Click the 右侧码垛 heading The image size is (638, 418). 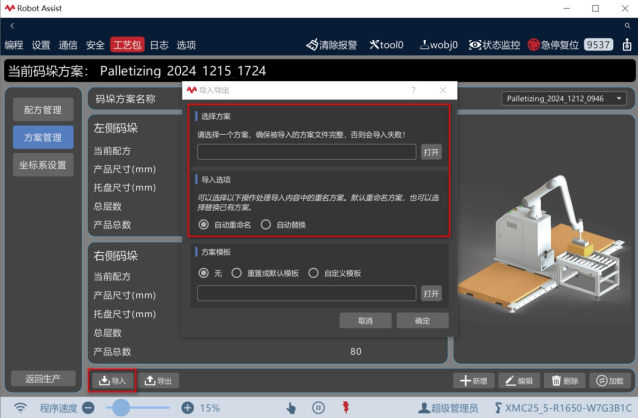coord(116,256)
